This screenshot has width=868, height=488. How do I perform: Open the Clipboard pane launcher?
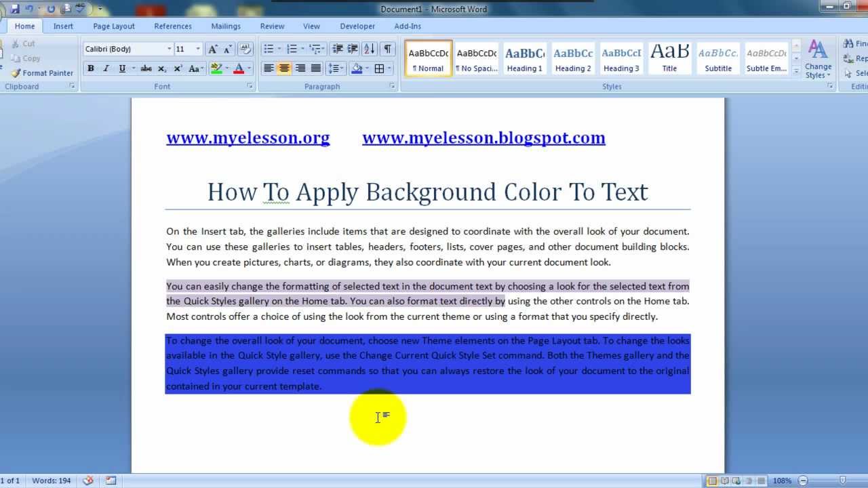[73, 86]
